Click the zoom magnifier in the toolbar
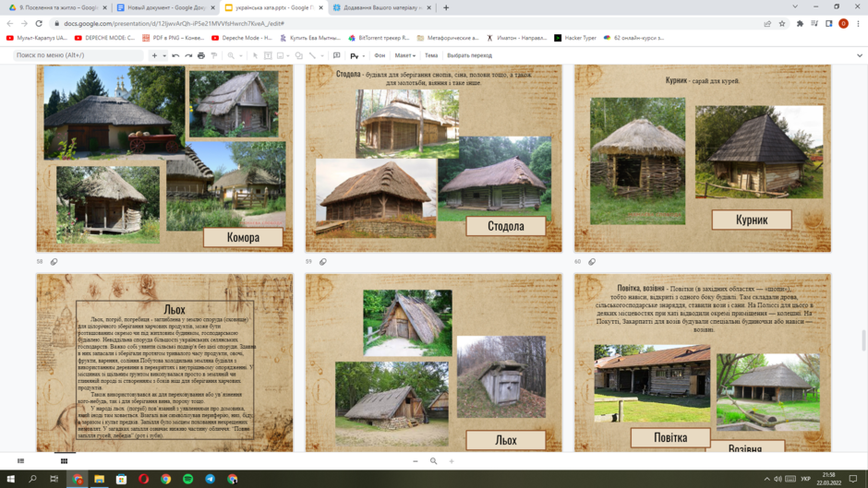868x488 pixels. point(231,55)
